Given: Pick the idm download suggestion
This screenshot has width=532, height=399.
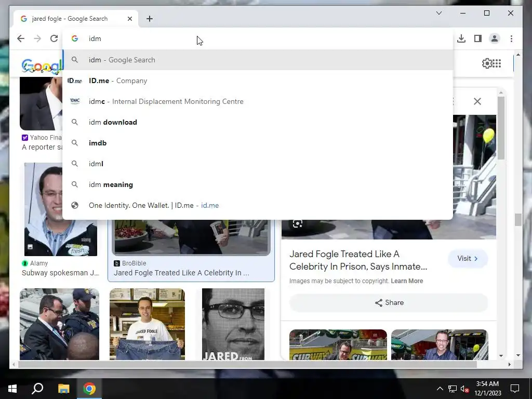Looking at the screenshot, I should (258, 122).
